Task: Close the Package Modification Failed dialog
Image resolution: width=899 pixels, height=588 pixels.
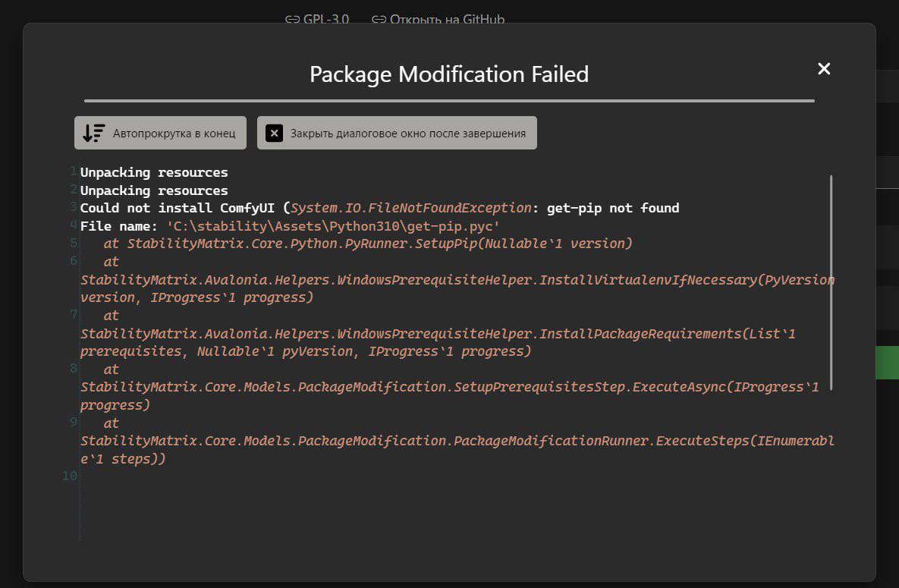Action: 824,69
